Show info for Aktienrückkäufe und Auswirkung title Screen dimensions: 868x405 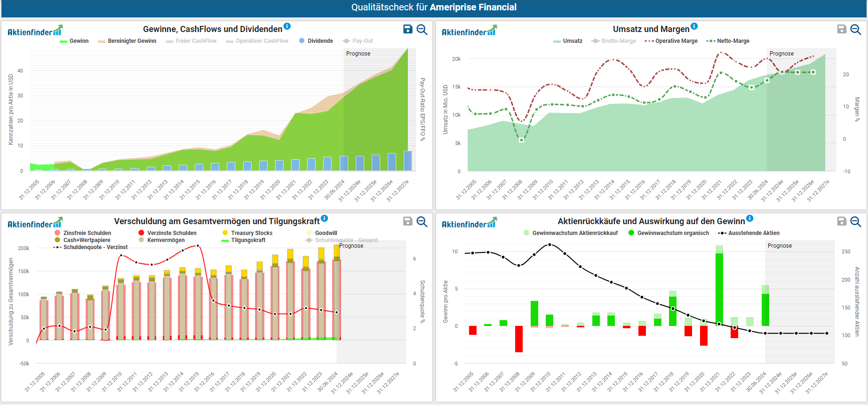(749, 219)
